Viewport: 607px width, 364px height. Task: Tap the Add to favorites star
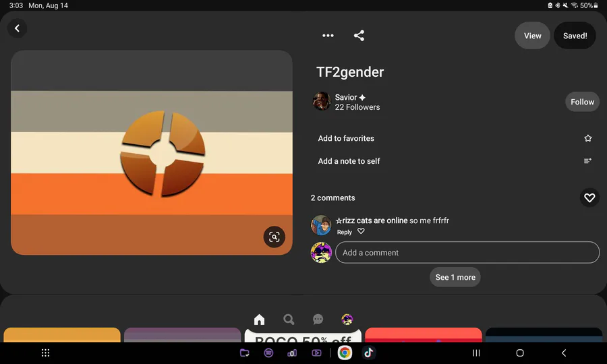tap(587, 138)
